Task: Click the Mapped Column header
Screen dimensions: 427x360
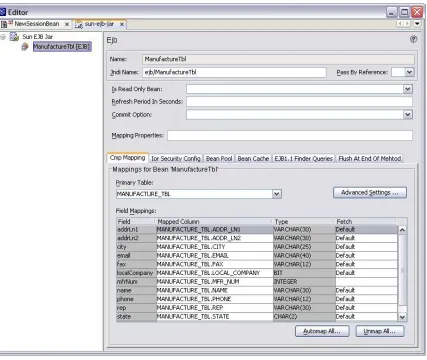Action: click(x=215, y=222)
